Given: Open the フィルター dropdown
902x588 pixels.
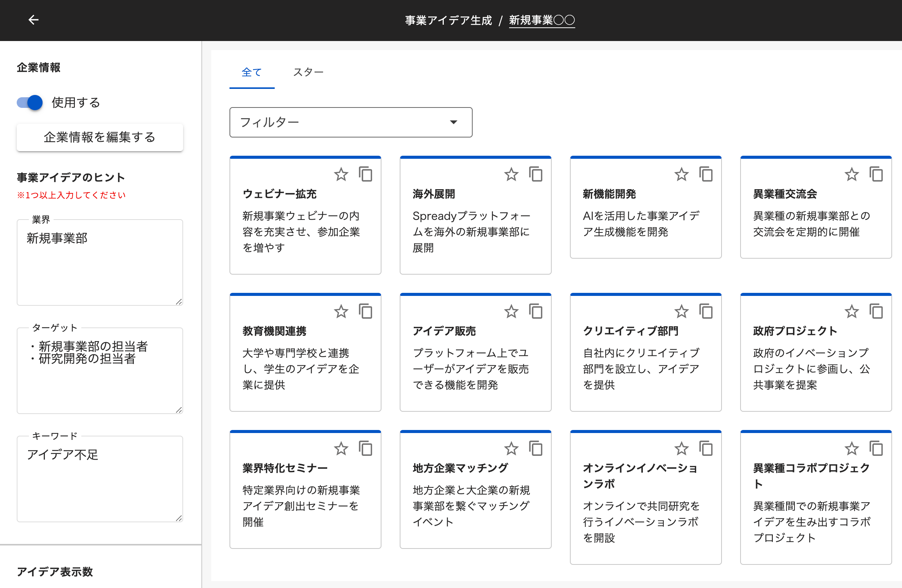Looking at the screenshot, I should (350, 122).
